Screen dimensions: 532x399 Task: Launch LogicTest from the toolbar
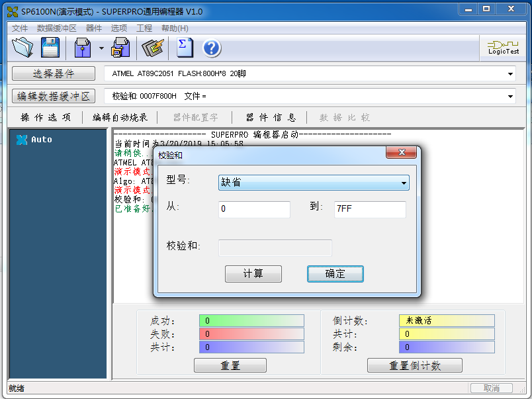(502, 47)
